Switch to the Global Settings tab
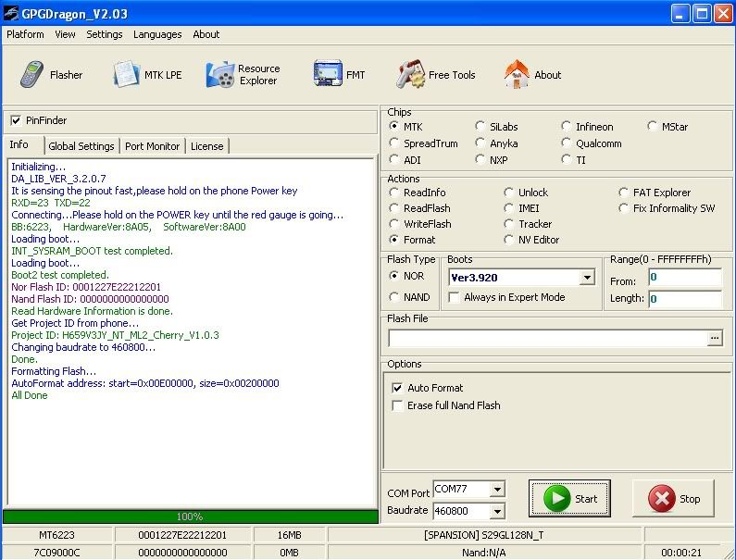736x560 pixels. 81,146
